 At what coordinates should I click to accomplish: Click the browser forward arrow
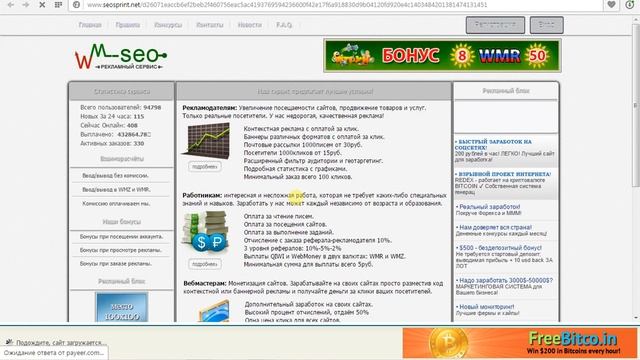(25, 4)
